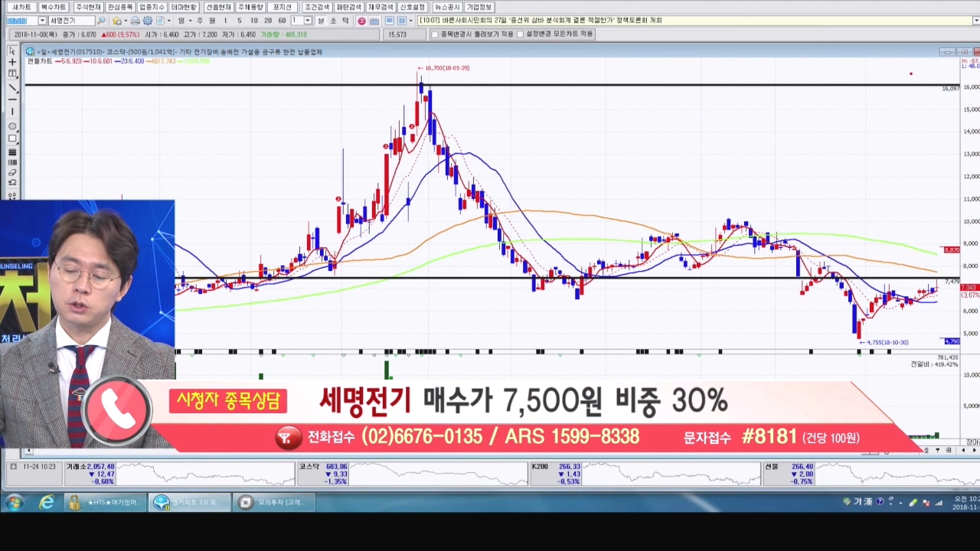Viewport: 980px width, 551px height.
Task: Choose the horizontal line drawing tool
Action: click(x=12, y=99)
